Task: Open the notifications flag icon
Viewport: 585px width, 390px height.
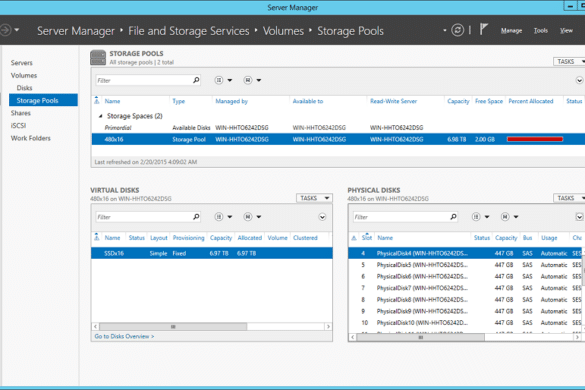Action: point(484,29)
